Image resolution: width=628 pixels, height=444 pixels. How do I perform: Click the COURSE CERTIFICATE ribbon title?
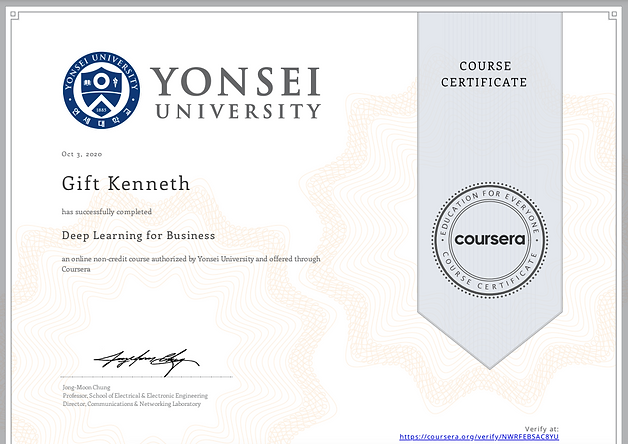[484, 74]
